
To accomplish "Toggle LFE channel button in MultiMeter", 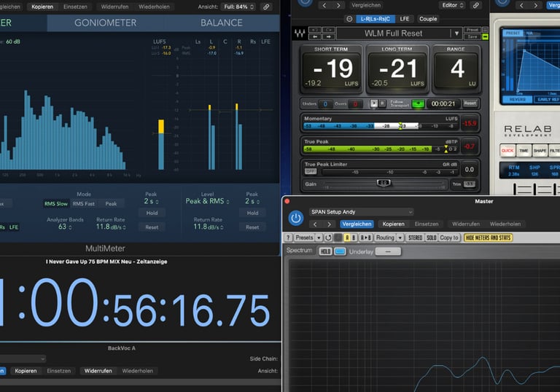I will point(14,227).
